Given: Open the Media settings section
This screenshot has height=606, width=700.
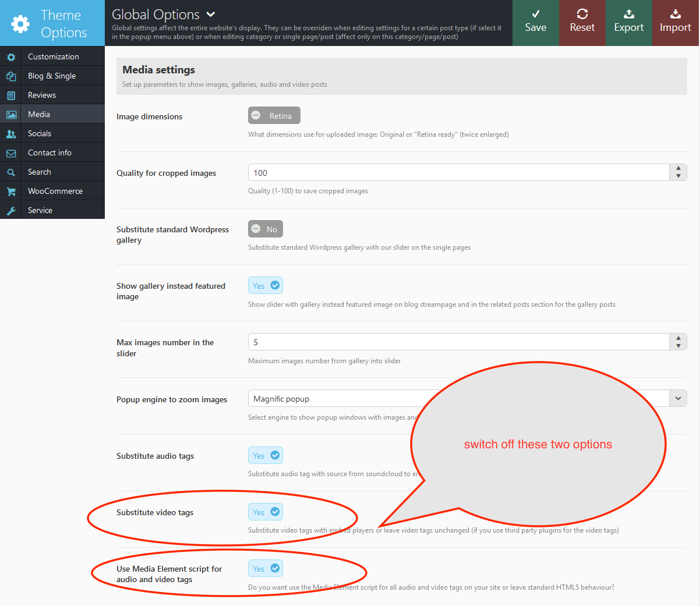Looking at the screenshot, I should 39,115.
